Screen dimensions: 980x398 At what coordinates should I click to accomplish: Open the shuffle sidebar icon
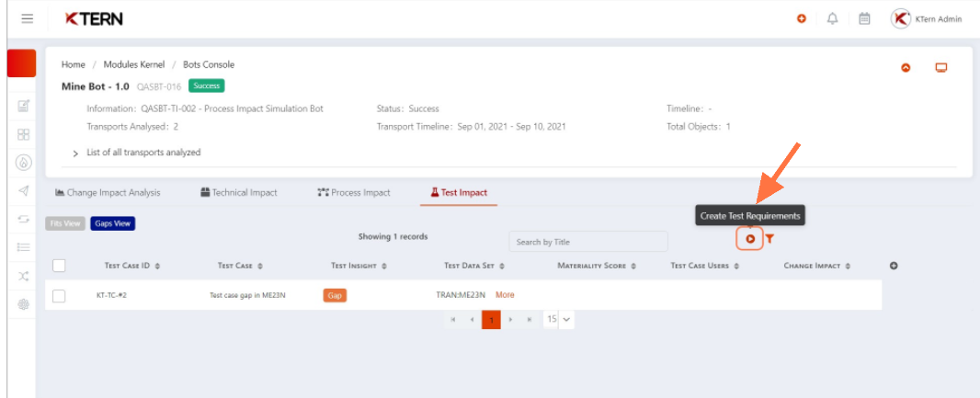click(24, 276)
